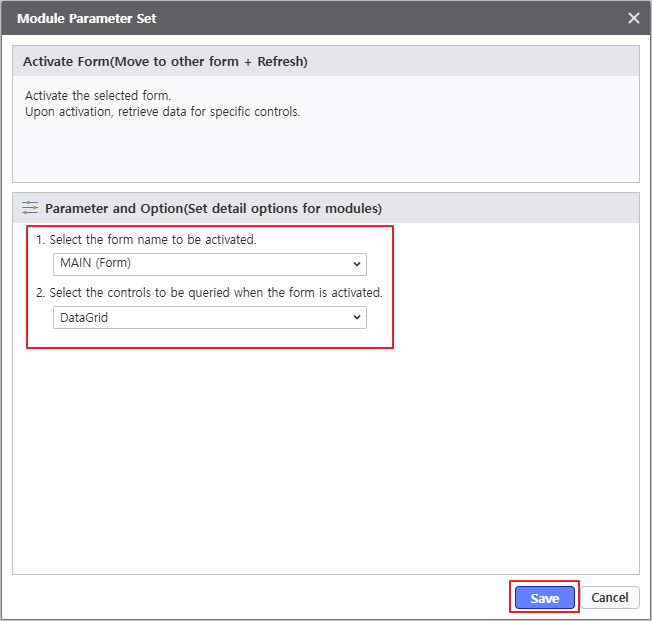Screen dimensions: 652x621
Task: Click the 'Upon activation, retrieve data' description line
Action: point(162,111)
